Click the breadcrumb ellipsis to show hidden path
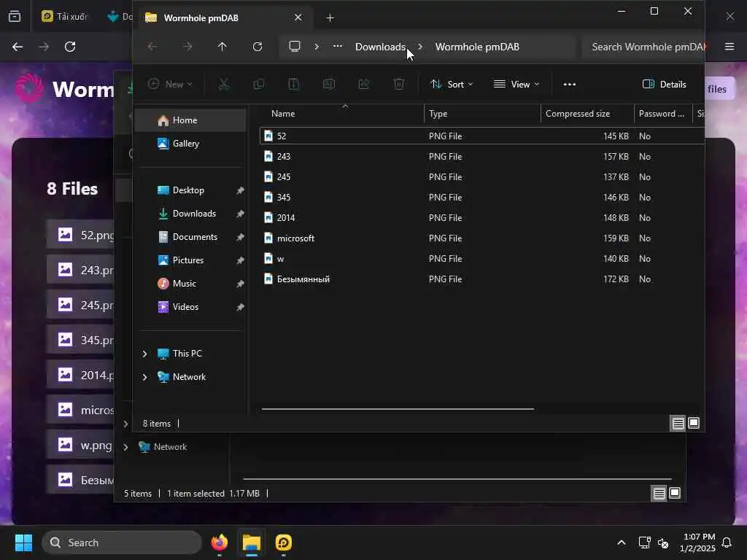 (338, 46)
